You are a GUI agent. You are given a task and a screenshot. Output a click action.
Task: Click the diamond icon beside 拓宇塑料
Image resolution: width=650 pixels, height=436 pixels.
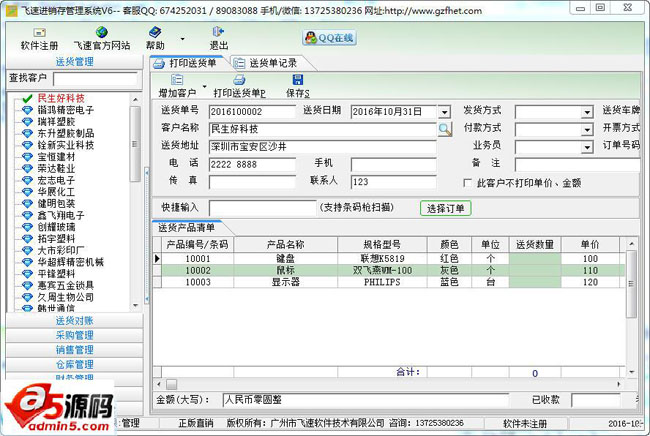point(27,239)
